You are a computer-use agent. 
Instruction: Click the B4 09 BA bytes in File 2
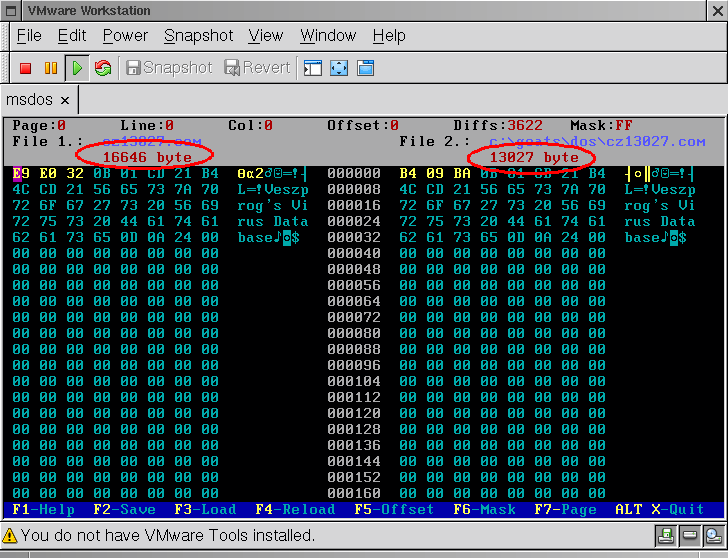point(435,174)
